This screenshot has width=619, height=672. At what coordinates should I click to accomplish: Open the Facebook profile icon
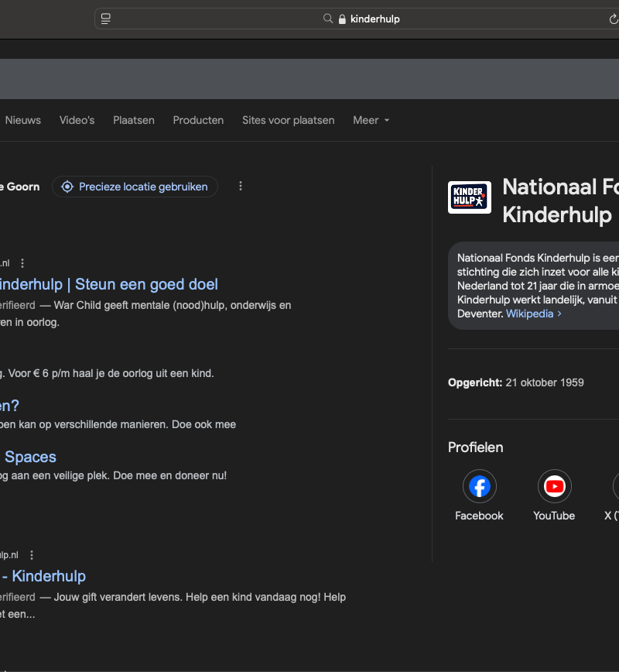(479, 486)
